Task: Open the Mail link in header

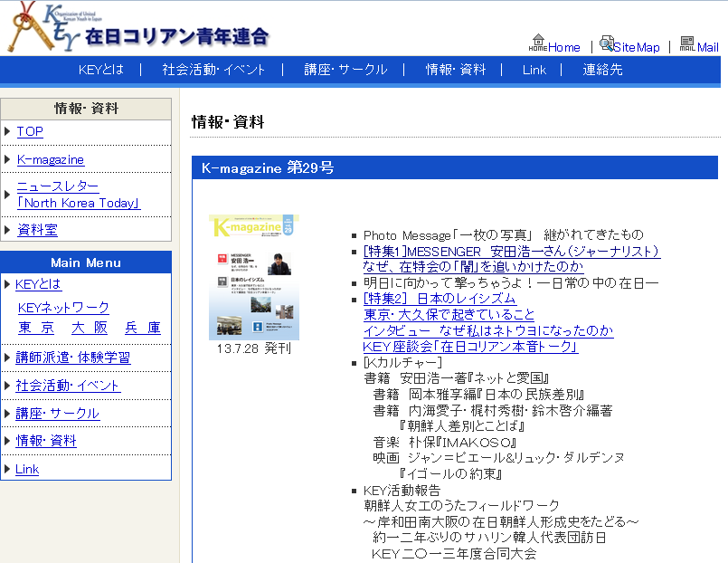Action: pyautogui.click(x=707, y=47)
